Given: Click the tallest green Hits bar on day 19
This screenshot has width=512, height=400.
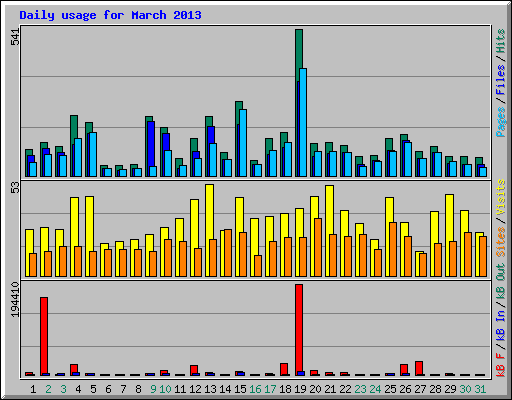Looking at the screenshot, I should [299, 48].
